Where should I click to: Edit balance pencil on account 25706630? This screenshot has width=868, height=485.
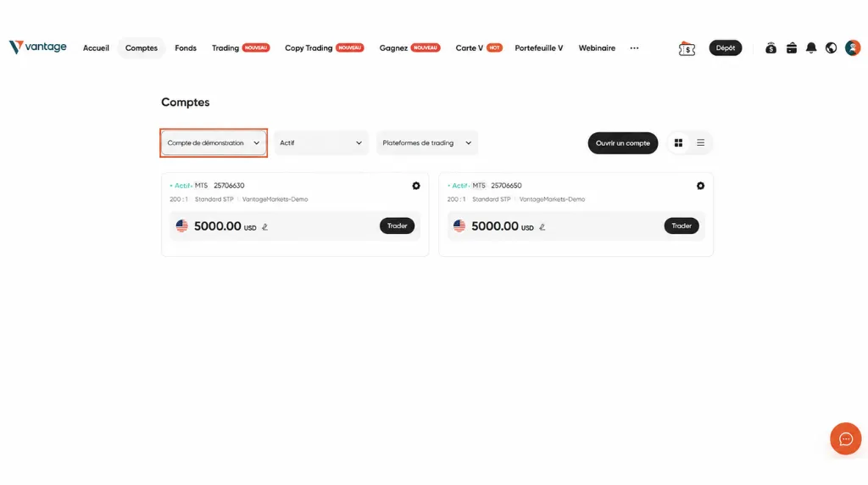pos(264,227)
